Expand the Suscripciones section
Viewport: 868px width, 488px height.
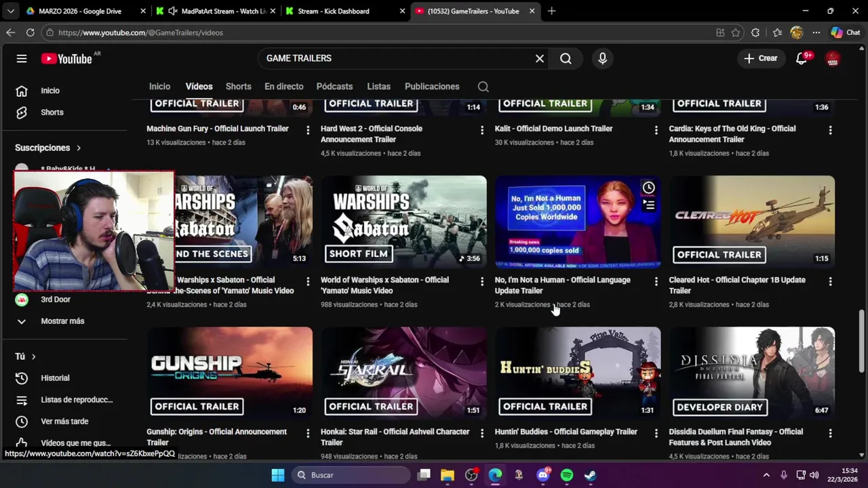click(48, 148)
